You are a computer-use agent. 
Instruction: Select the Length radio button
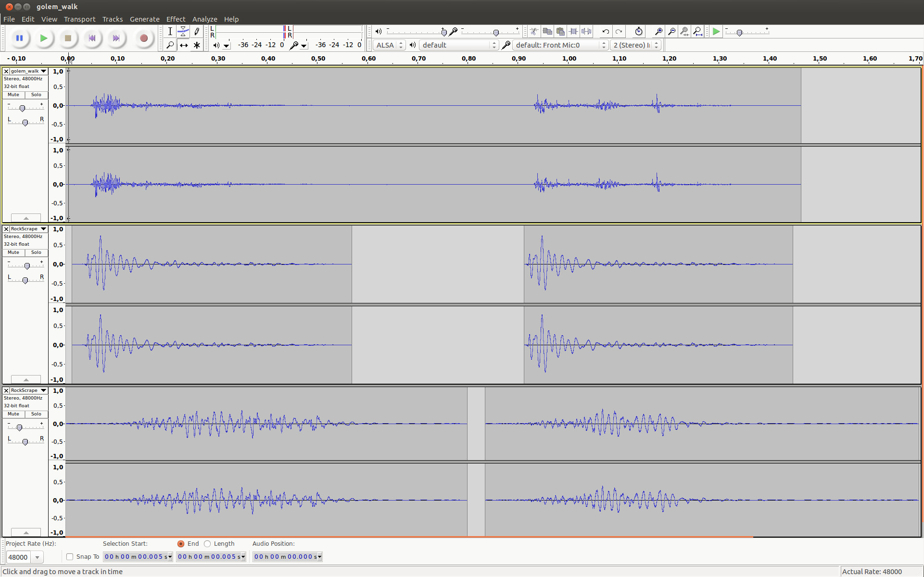coord(207,544)
